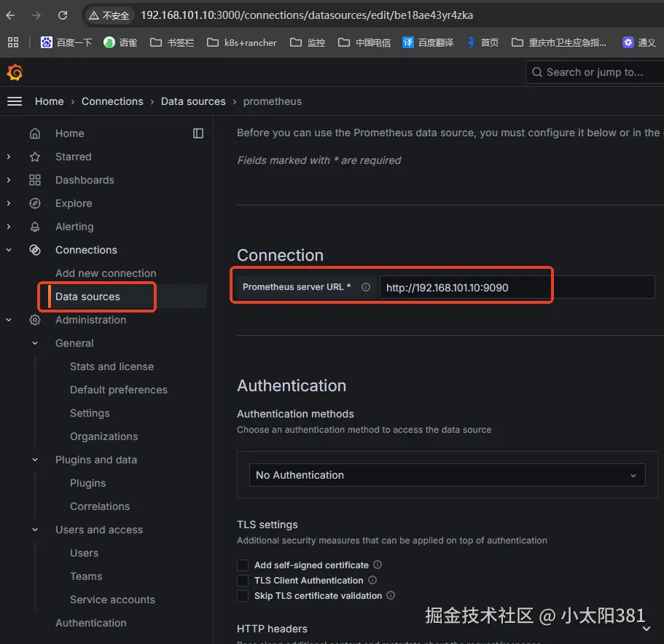Open the No Authentication method dropdown
This screenshot has height=644, width=664.
point(448,475)
